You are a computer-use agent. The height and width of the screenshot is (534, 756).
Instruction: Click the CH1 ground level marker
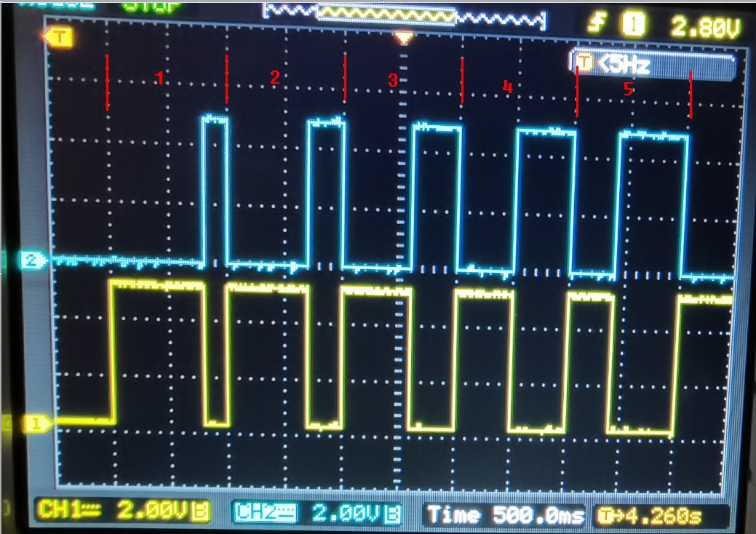(38, 424)
